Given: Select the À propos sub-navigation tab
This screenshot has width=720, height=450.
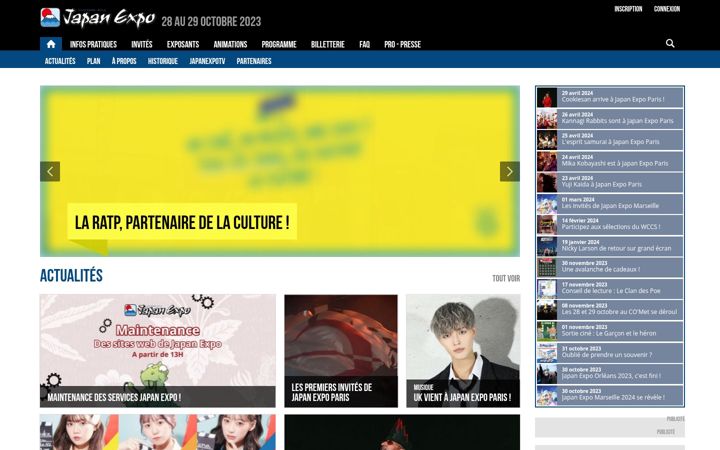Looking at the screenshot, I should [x=124, y=61].
